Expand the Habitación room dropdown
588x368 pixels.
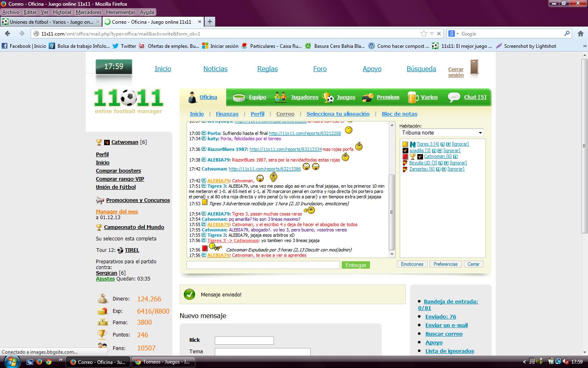441,132
